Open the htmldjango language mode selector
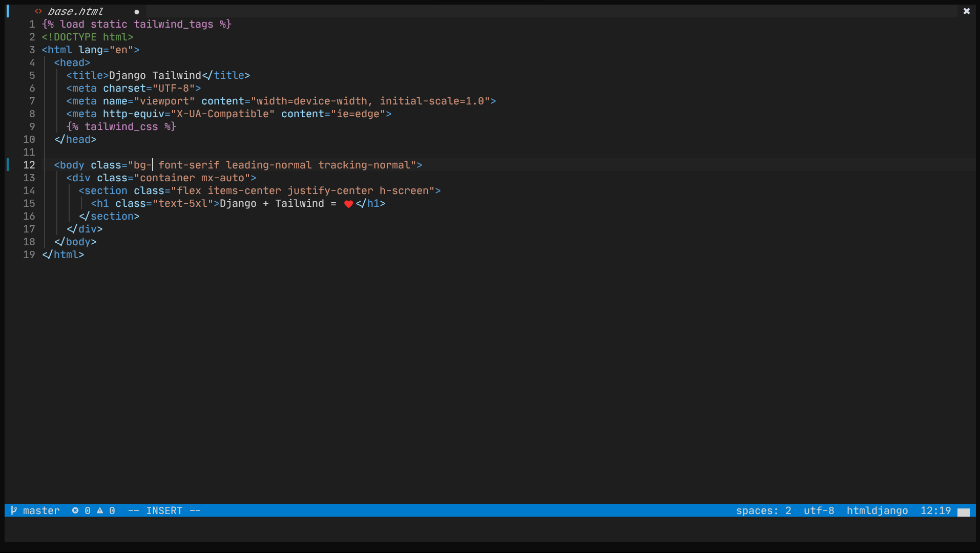The height and width of the screenshot is (553, 980). [x=877, y=510]
